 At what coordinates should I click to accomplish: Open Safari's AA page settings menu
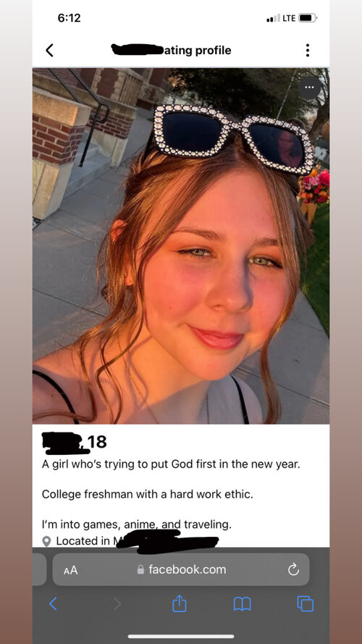click(x=71, y=570)
